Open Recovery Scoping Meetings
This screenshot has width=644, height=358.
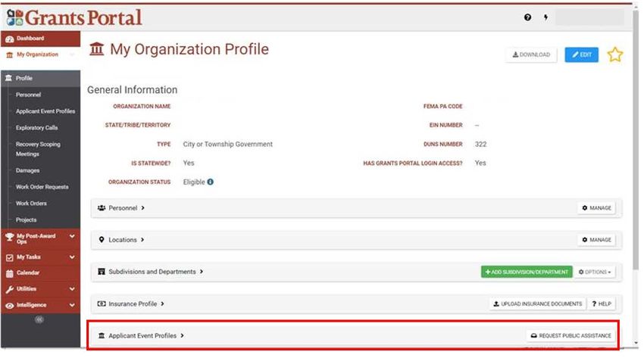pos(38,149)
